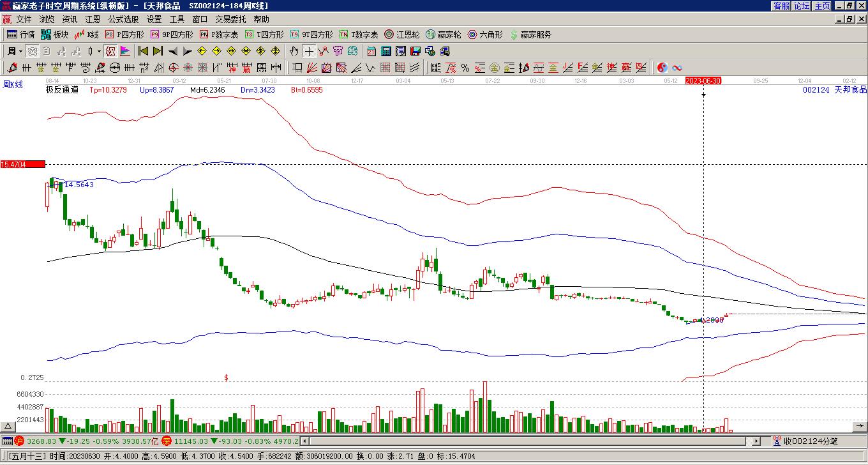Click the blue infinity symbol icon

(677, 68)
